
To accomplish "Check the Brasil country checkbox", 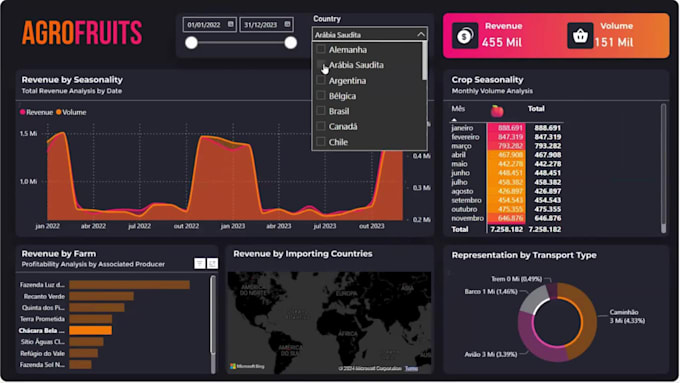I will point(321,111).
